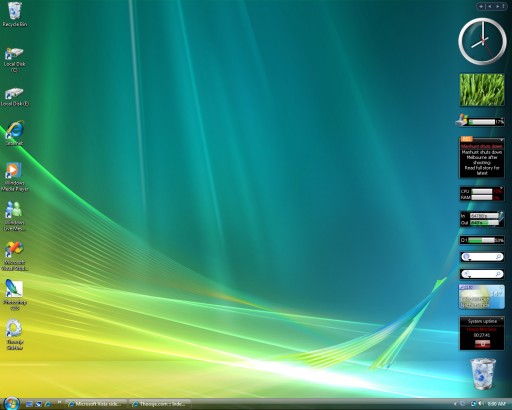The width and height of the screenshot is (512, 410).
Task: Select the Windows Media Player shortcut
Action: pos(14,177)
